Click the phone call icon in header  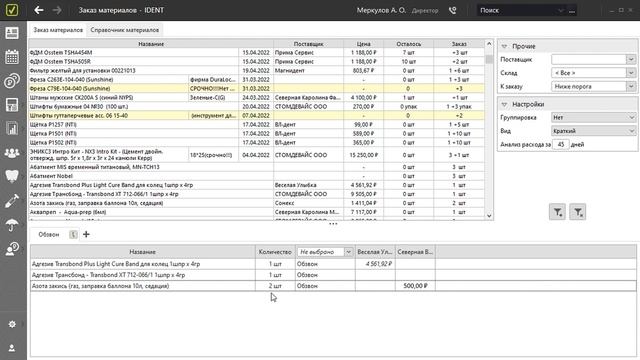pyautogui.click(x=452, y=11)
